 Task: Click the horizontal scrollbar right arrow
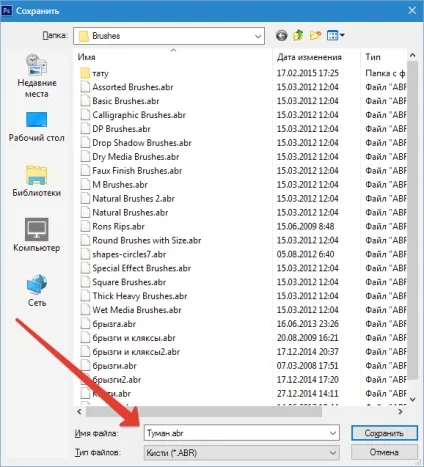point(400,412)
